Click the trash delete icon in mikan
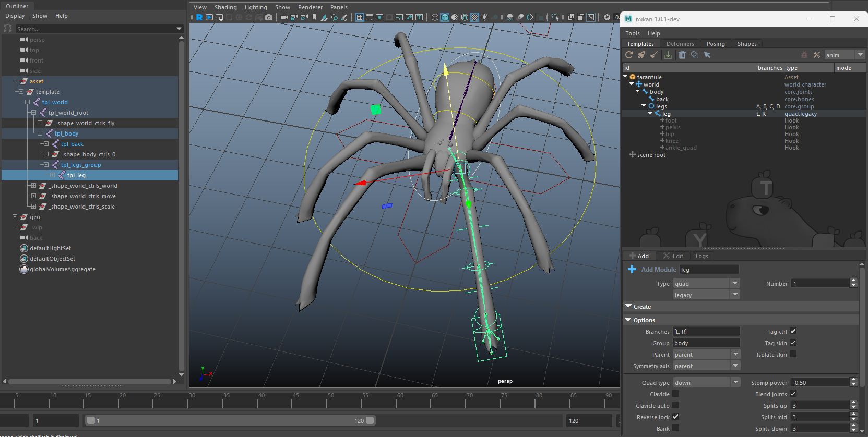The image size is (868, 437). pyautogui.click(x=682, y=55)
